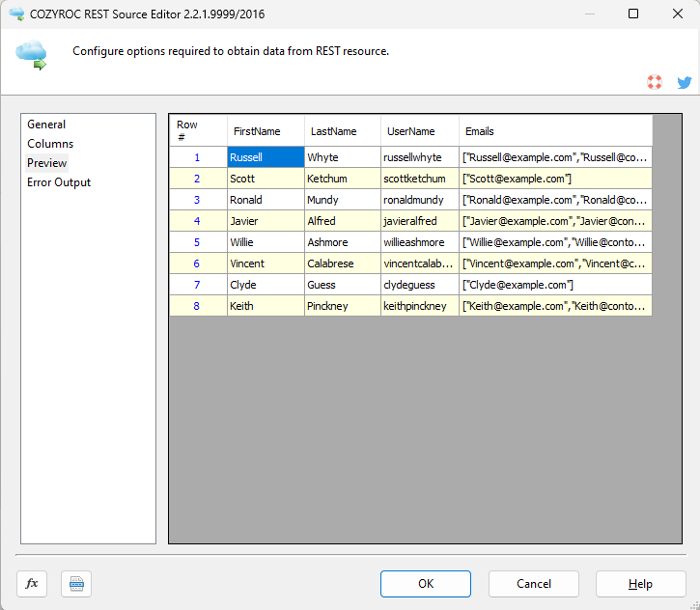Screen dimensions: 700x610
Task: Click Ronald's emails cell
Action: click(555, 200)
